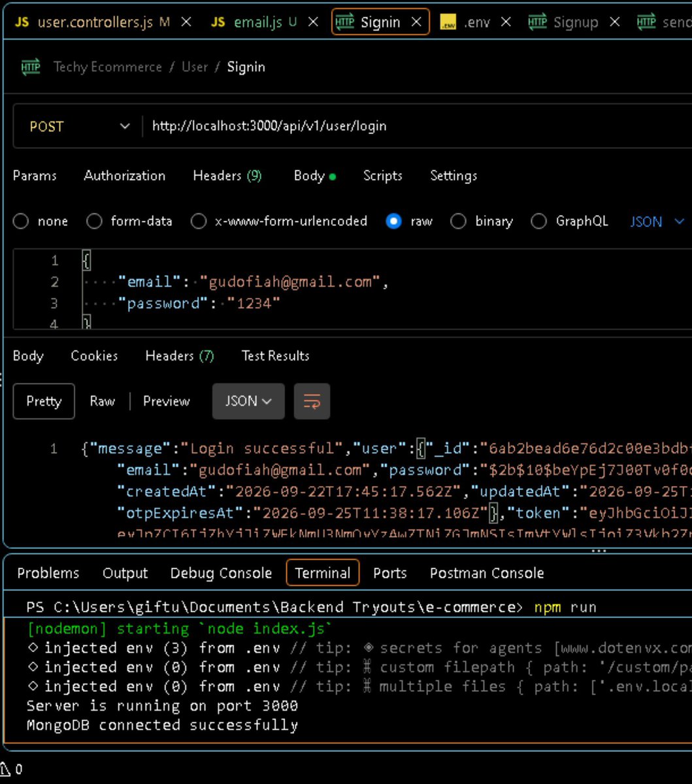This screenshot has width=692, height=784.
Task: Close the email.js tab
Action: click(x=313, y=22)
